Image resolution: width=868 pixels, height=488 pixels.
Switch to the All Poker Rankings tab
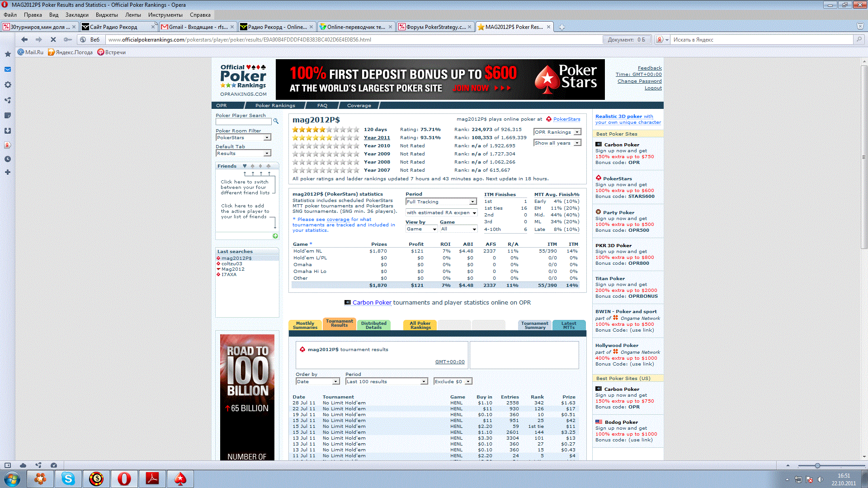pyautogui.click(x=420, y=325)
